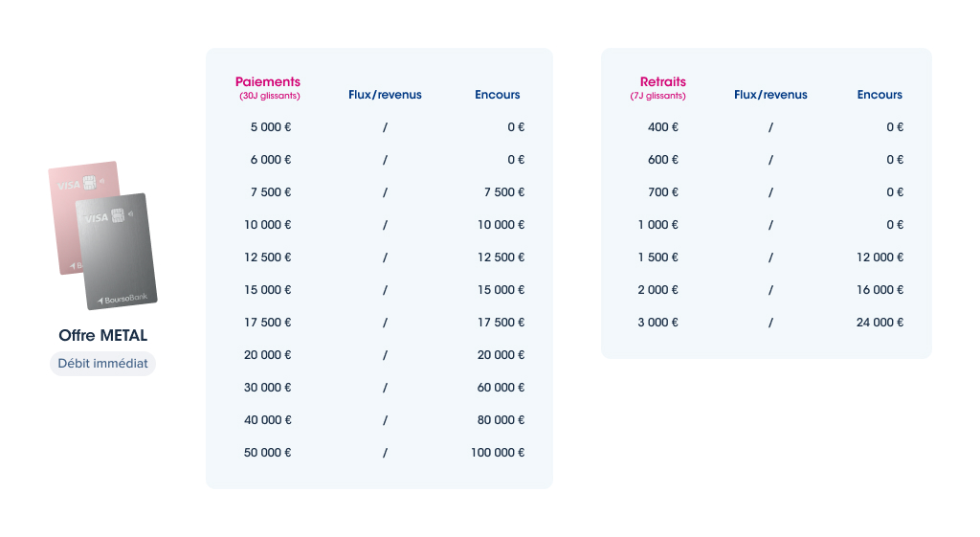Click the (7J glissants) subtitle
This screenshot has width=980, height=537.
tap(657, 96)
